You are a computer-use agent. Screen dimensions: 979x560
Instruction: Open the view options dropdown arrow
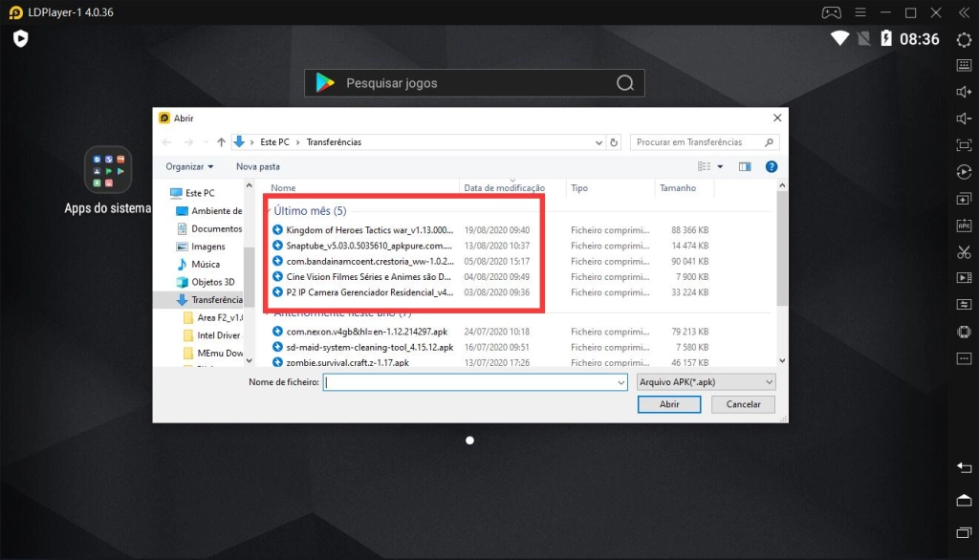[x=721, y=166]
